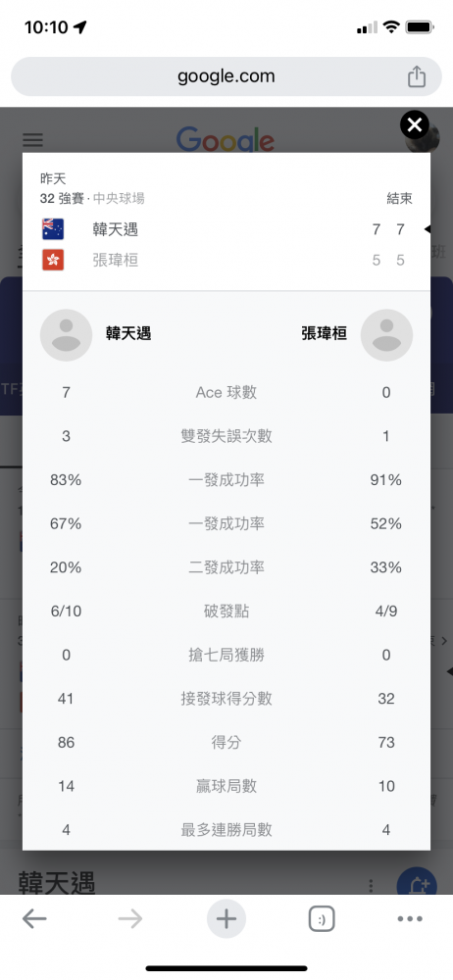Tap the Australia flag icon
The image size is (453, 980).
[53, 229]
